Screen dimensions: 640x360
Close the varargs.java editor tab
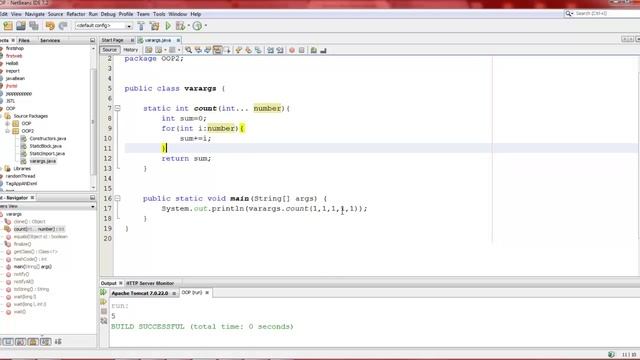(178, 40)
